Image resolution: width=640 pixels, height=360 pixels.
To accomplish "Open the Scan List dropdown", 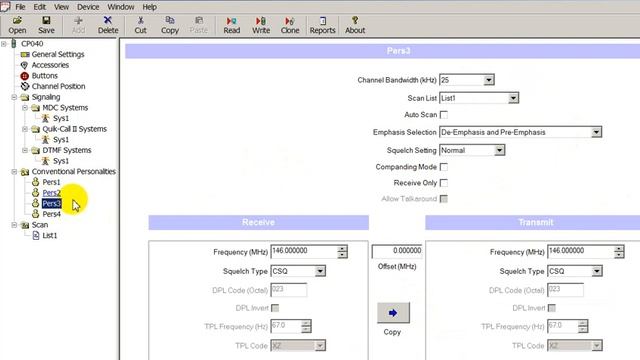I will pyautogui.click(x=513, y=98).
